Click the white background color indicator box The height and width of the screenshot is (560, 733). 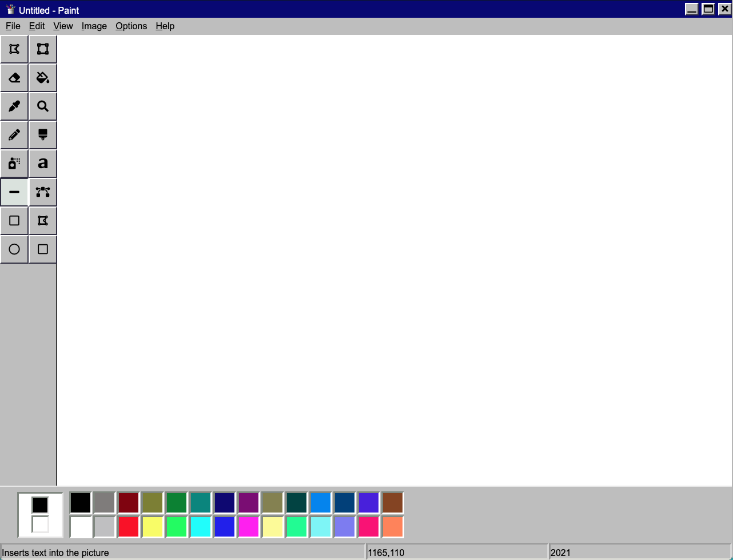click(x=40, y=525)
